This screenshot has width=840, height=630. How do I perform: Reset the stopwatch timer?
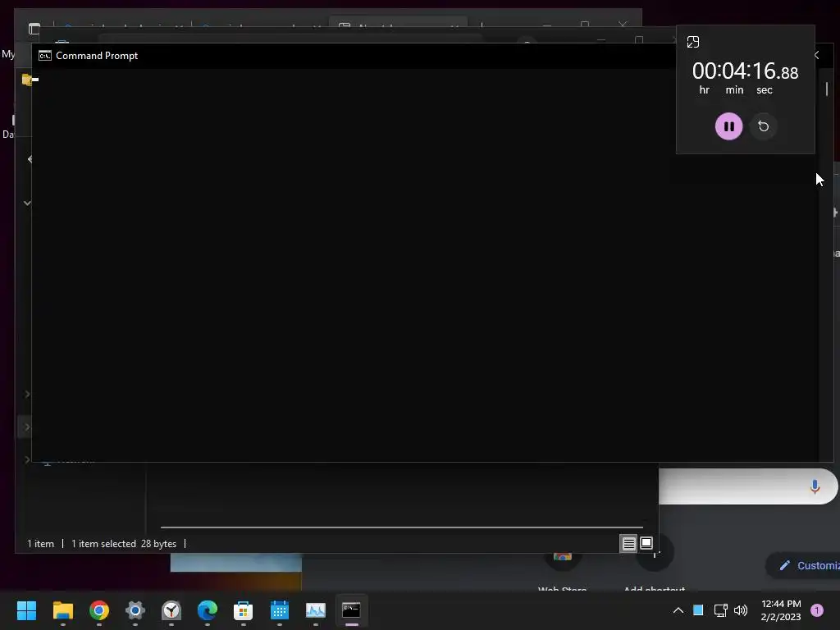(x=764, y=126)
